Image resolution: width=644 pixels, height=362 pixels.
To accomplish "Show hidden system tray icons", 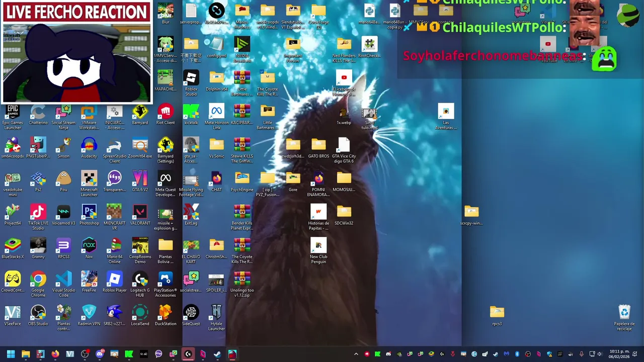I will pyautogui.click(x=356, y=354).
